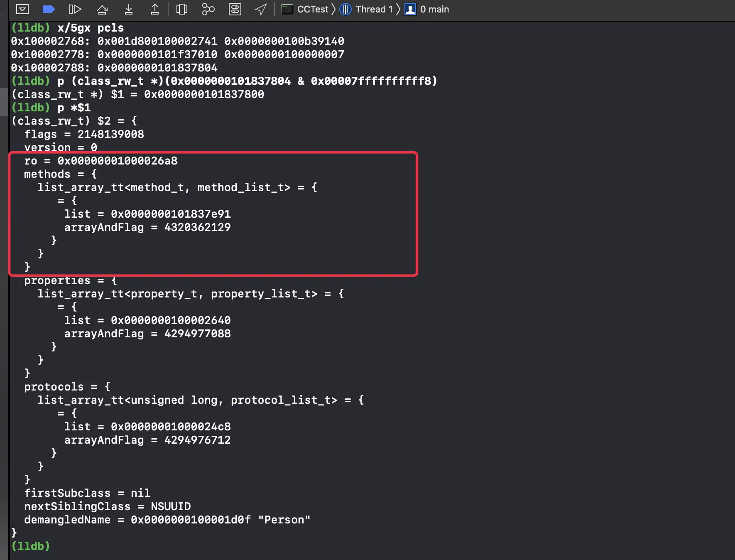Click the step into icon
The height and width of the screenshot is (560, 735).
click(x=129, y=9)
